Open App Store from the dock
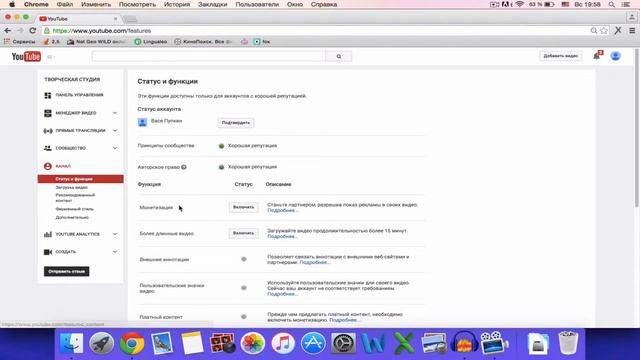 point(313,343)
